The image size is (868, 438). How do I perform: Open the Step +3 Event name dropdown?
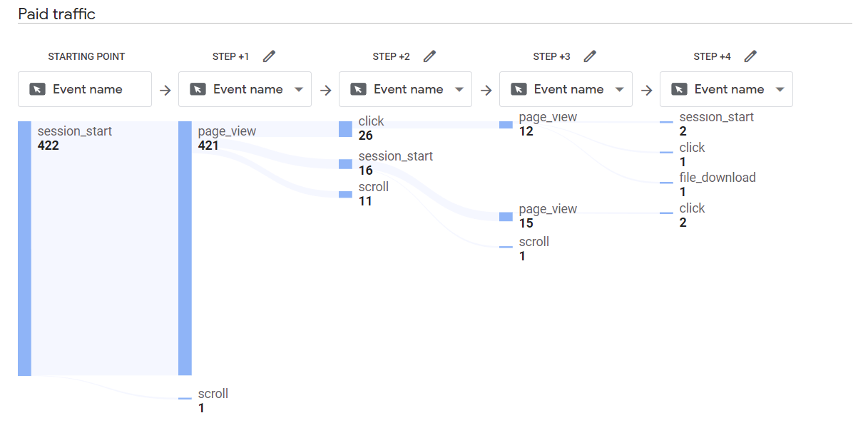[620, 90]
